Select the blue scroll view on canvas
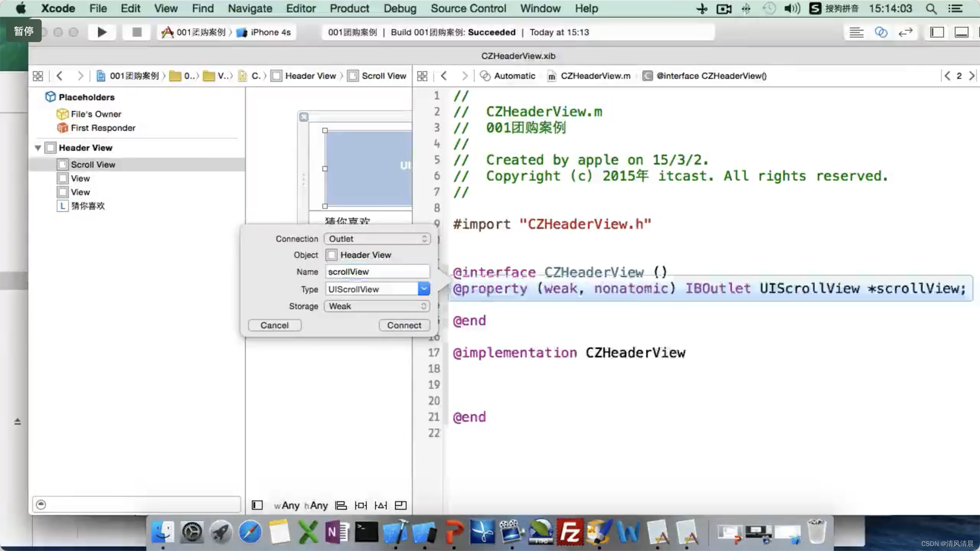This screenshot has width=980, height=551. point(369,168)
